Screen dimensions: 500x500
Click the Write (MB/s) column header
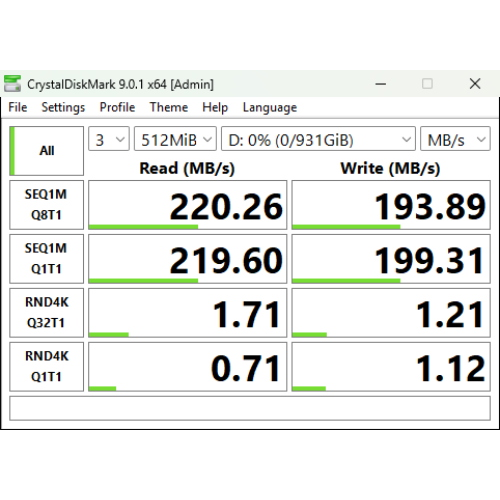pos(390,168)
